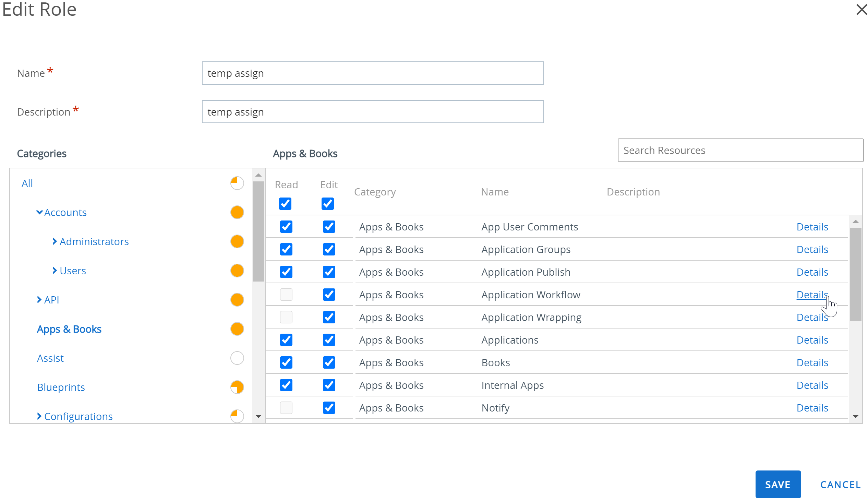Select the All categories menu item
This screenshot has width=868, height=501.
point(26,182)
